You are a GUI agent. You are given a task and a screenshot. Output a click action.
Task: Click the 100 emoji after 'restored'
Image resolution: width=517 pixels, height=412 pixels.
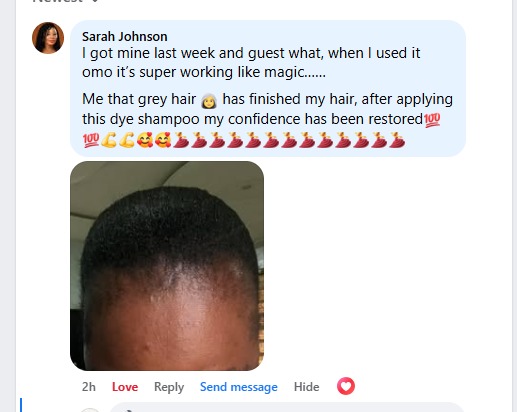point(432,120)
